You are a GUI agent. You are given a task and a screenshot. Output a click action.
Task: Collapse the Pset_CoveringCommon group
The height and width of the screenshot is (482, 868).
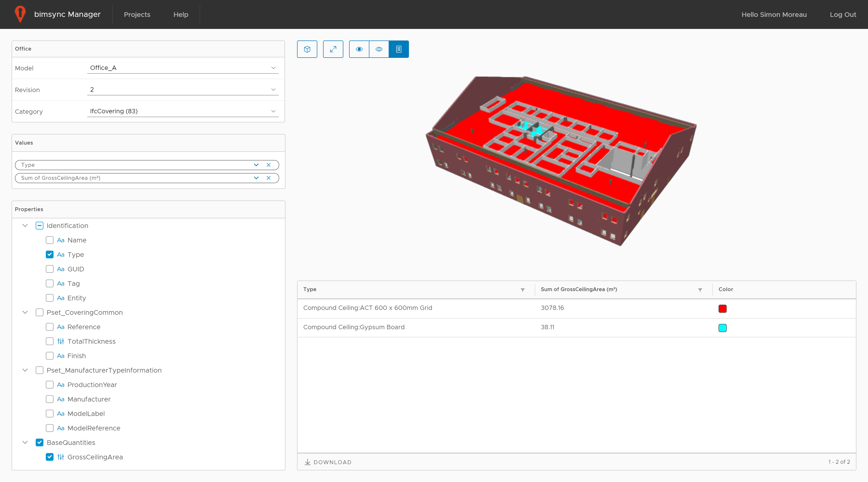coord(25,312)
